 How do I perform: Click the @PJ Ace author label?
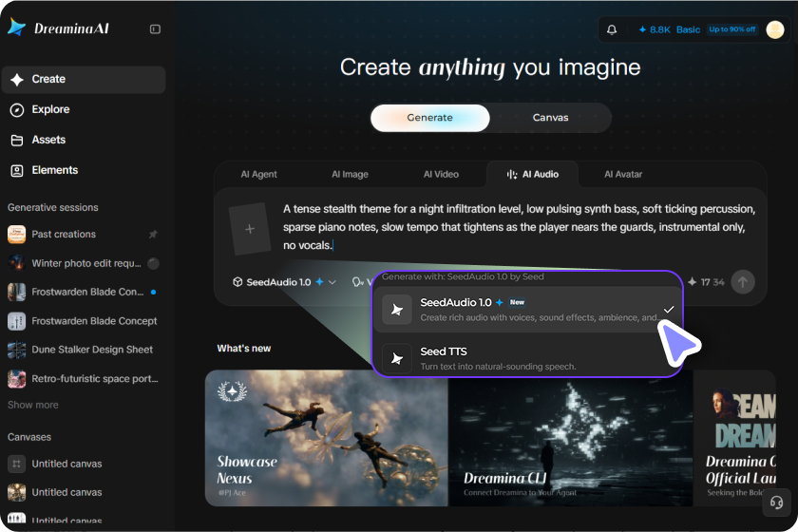232,493
